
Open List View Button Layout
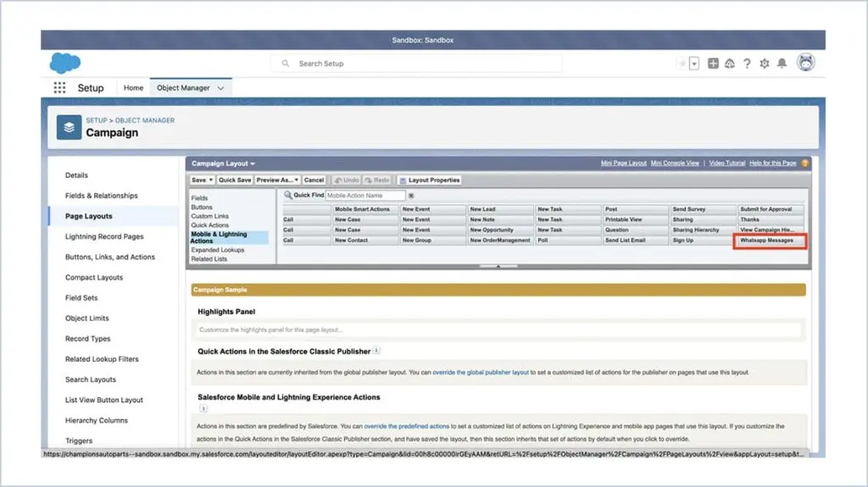click(104, 400)
